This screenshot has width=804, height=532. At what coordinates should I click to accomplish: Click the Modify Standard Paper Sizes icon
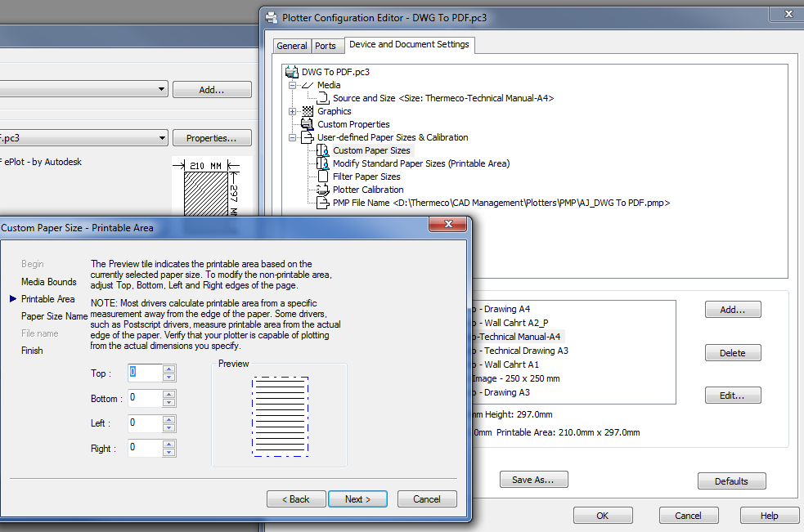pos(322,163)
